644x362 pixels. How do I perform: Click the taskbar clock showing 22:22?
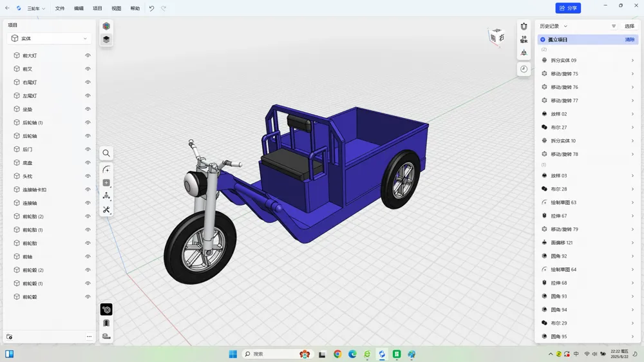[620, 354]
